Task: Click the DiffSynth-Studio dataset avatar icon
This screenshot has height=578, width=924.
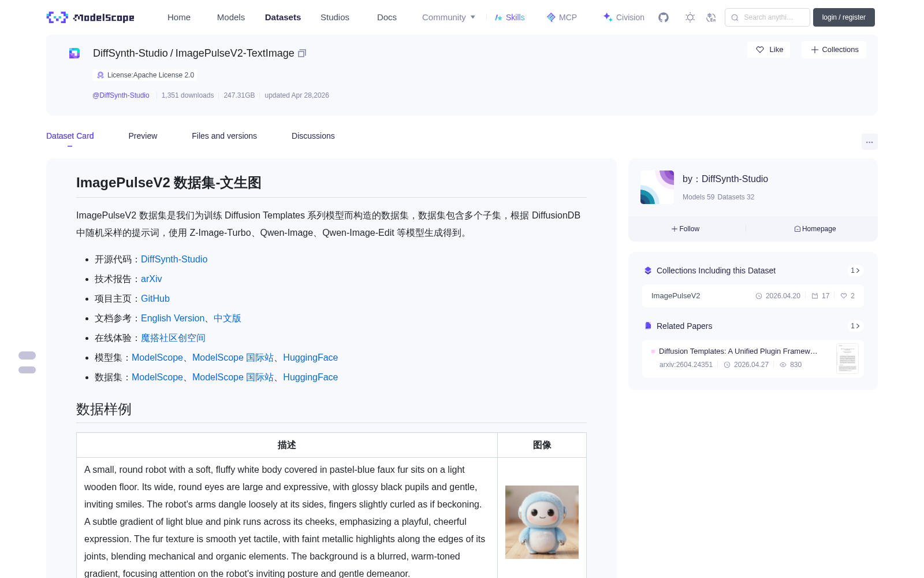Action: pos(74,53)
